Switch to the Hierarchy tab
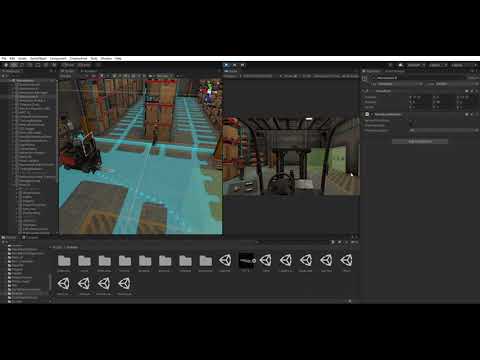Image resolution: width=480 pixels, height=360 pixels. click(12, 71)
